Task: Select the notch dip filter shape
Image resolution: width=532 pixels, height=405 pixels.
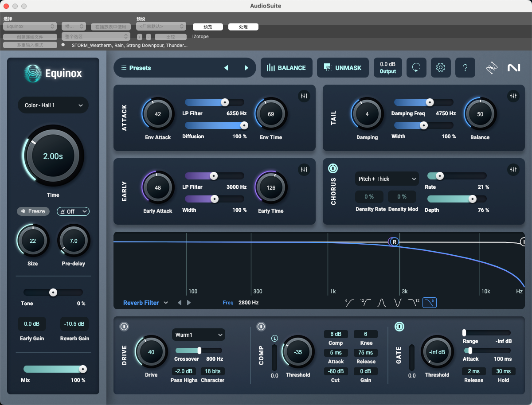Action: point(398,303)
